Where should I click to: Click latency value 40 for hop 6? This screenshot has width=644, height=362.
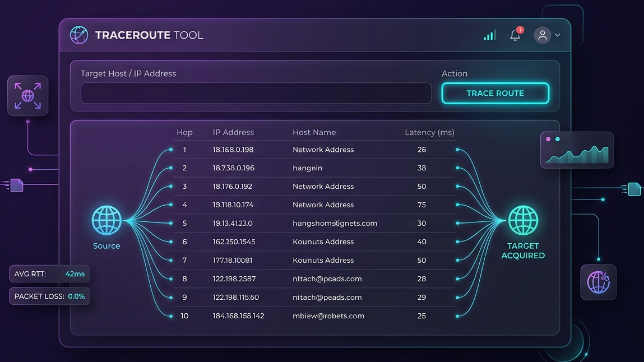point(421,242)
